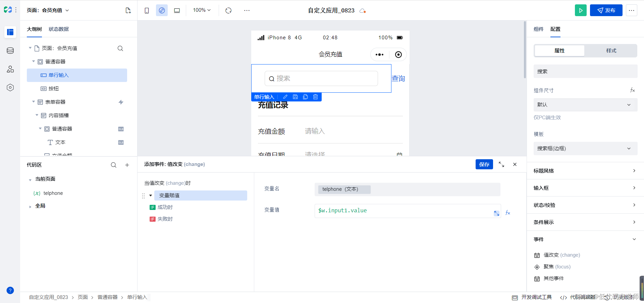Expand the 输入框 section
The width and height of the screenshot is (644, 303).
(585, 188)
